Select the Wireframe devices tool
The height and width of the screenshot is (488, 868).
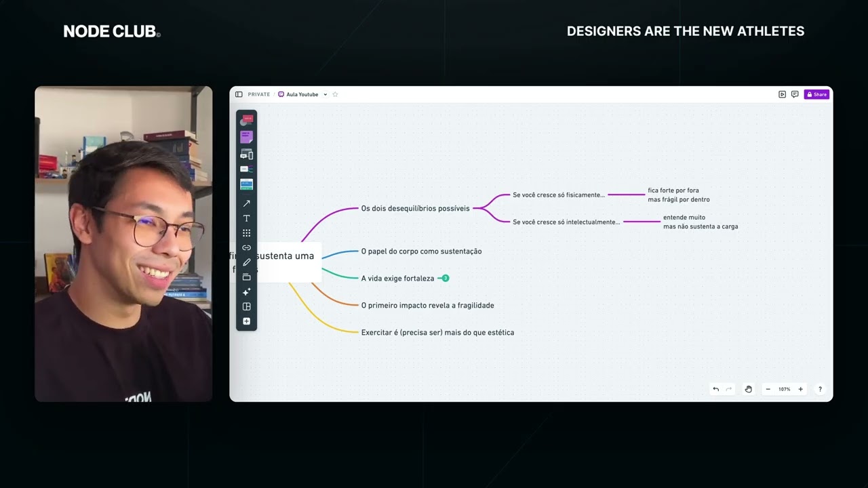click(x=246, y=155)
